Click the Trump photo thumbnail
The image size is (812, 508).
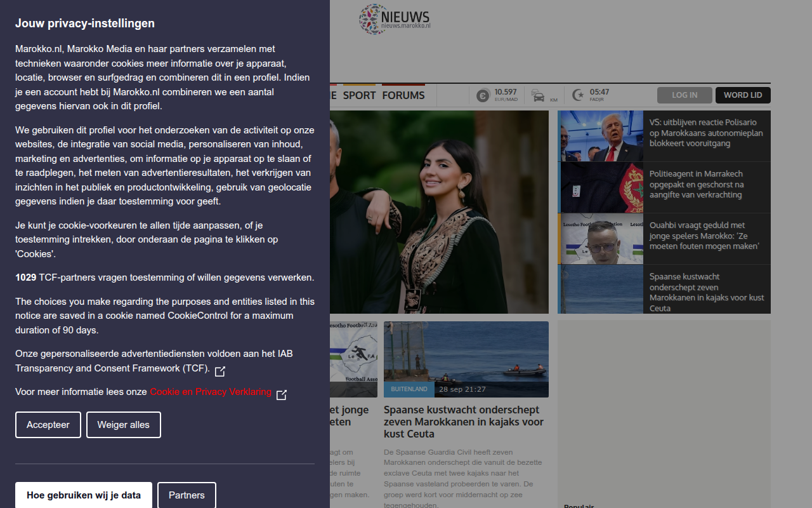pos(602,136)
